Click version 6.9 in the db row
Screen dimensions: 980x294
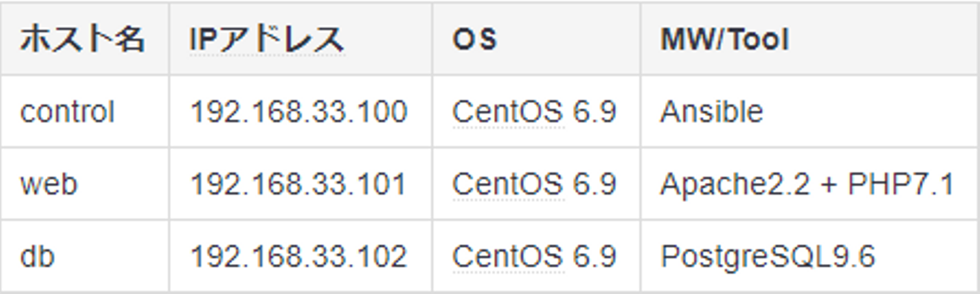(x=593, y=257)
